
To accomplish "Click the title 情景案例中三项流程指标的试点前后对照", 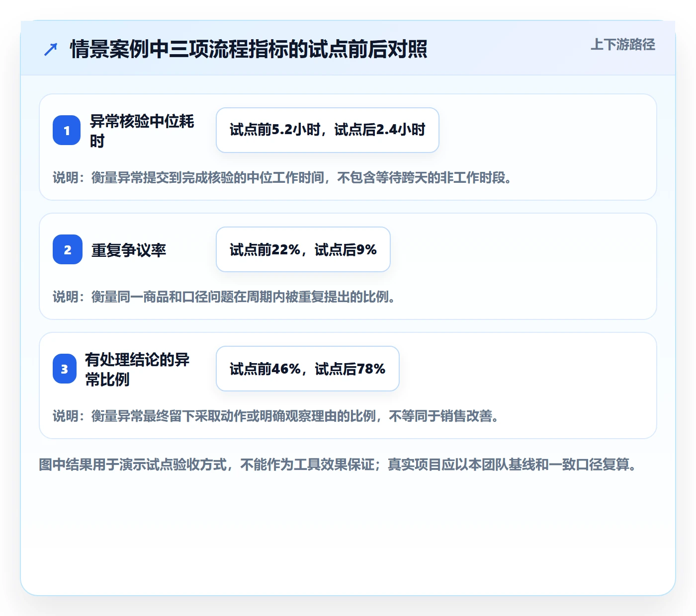I will pos(249,49).
